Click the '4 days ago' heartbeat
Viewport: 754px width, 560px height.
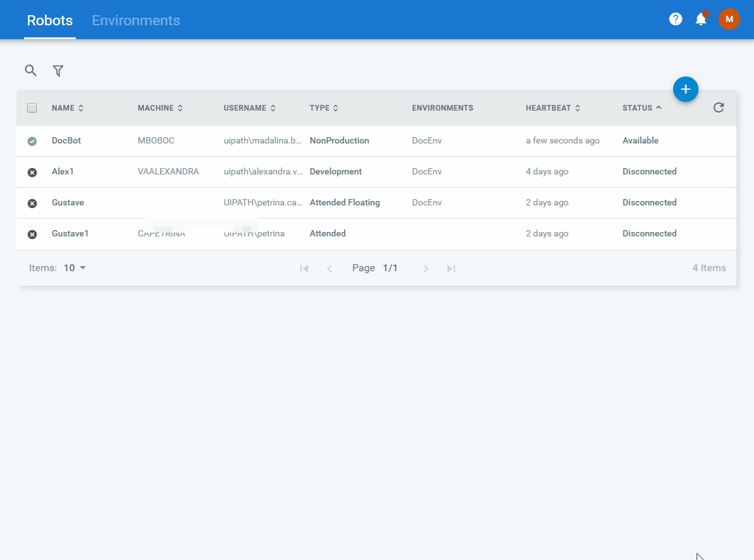547,171
